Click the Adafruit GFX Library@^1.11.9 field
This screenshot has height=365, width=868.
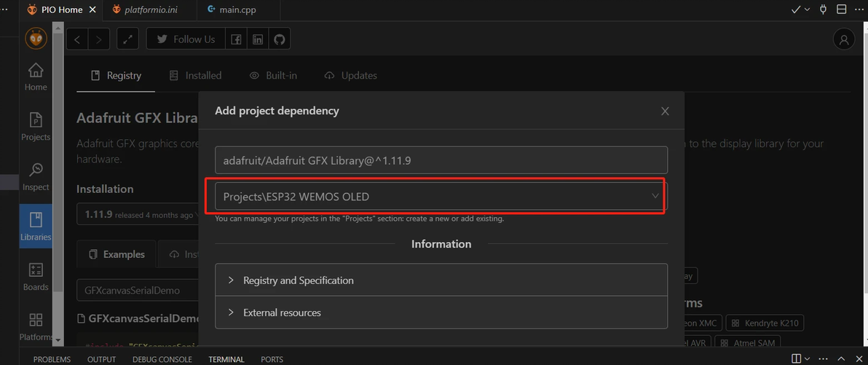(441, 160)
